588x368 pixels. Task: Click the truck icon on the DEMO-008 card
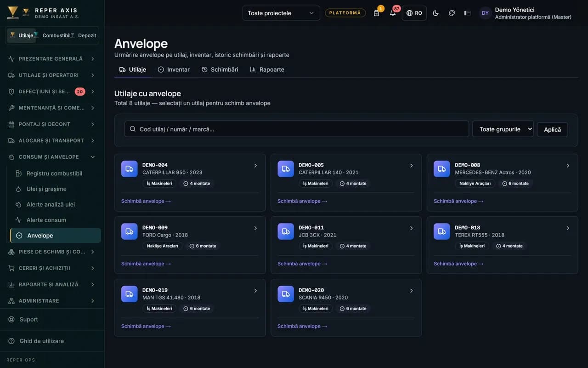point(442,169)
